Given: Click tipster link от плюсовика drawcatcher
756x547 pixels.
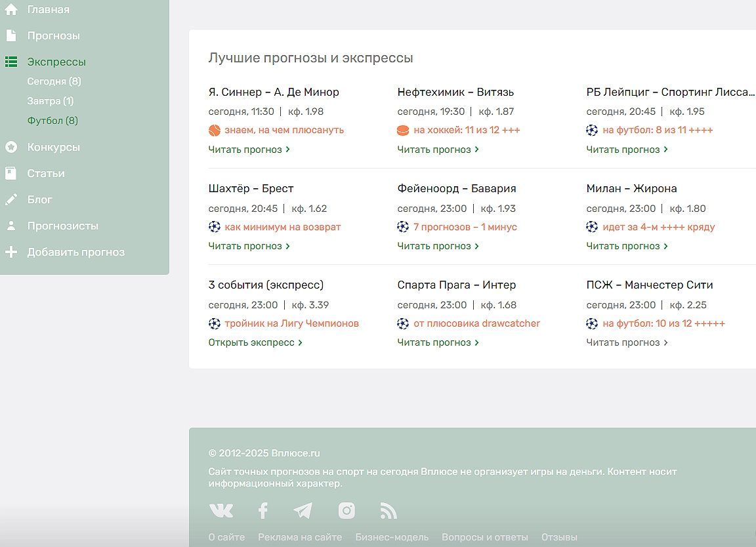Looking at the screenshot, I should 477,323.
